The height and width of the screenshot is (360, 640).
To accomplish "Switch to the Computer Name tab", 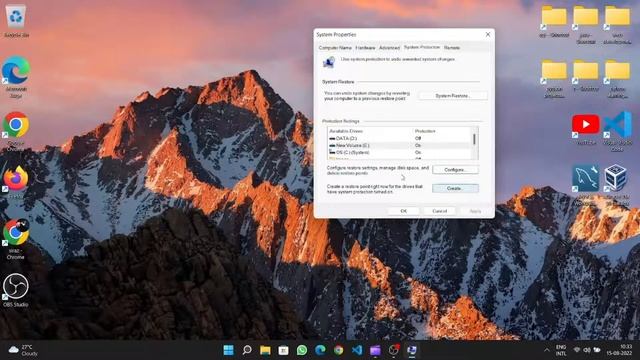I will pos(335,48).
